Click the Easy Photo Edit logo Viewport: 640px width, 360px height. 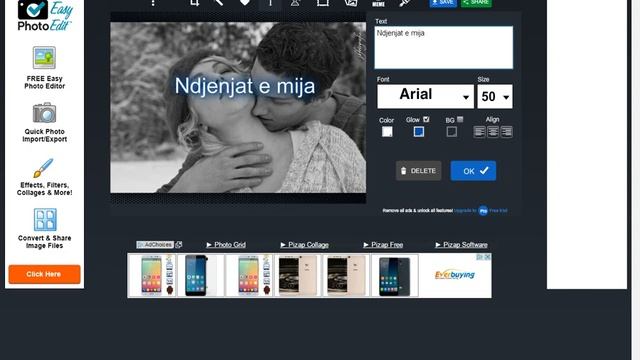(x=45, y=16)
